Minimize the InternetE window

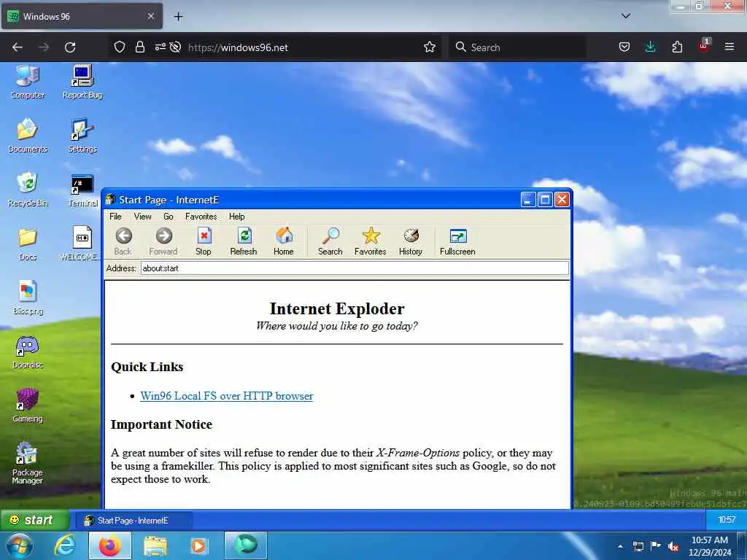click(x=528, y=200)
